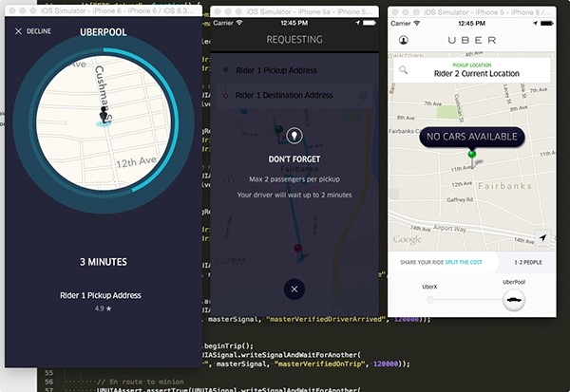Viewport: 570px width, 392px height.
Task: Click the battery icon in iPhone 5s status bar
Action: click(369, 23)
